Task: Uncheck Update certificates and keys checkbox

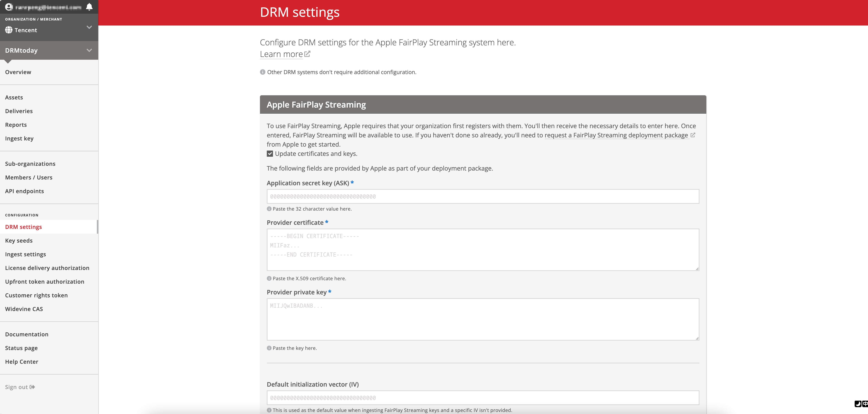Action: pos(270,154)
